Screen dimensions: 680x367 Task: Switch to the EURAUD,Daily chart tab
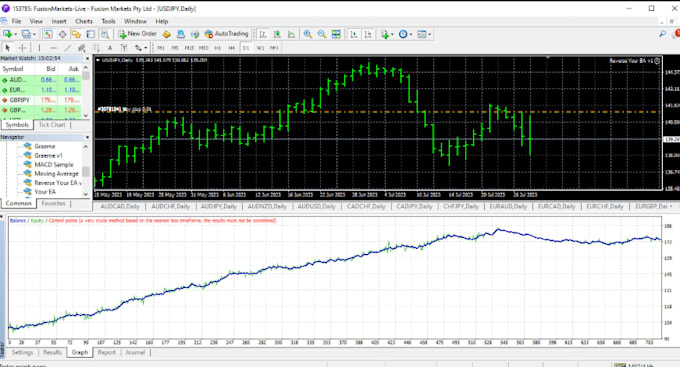[508, 206]
